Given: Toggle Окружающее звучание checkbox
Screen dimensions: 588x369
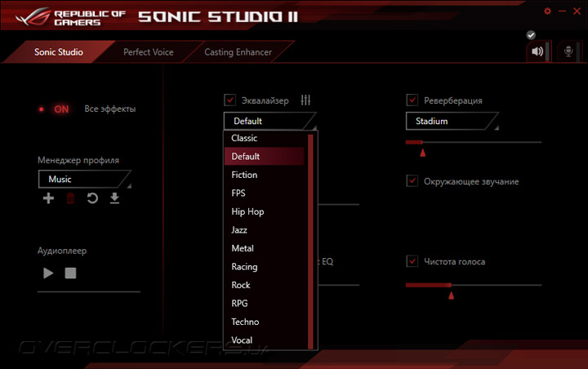Looking at the screenshot, I should (412, 180).
